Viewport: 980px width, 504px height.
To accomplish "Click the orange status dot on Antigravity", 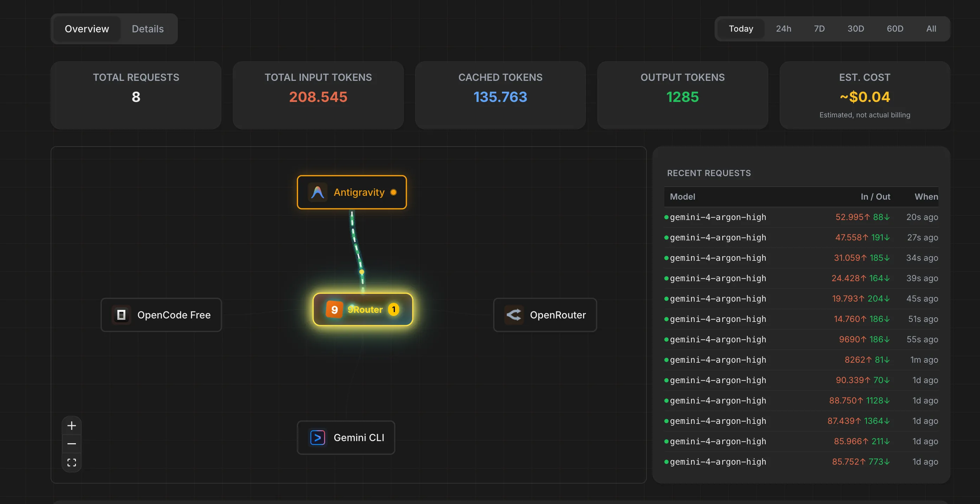I will coord(393,192).
